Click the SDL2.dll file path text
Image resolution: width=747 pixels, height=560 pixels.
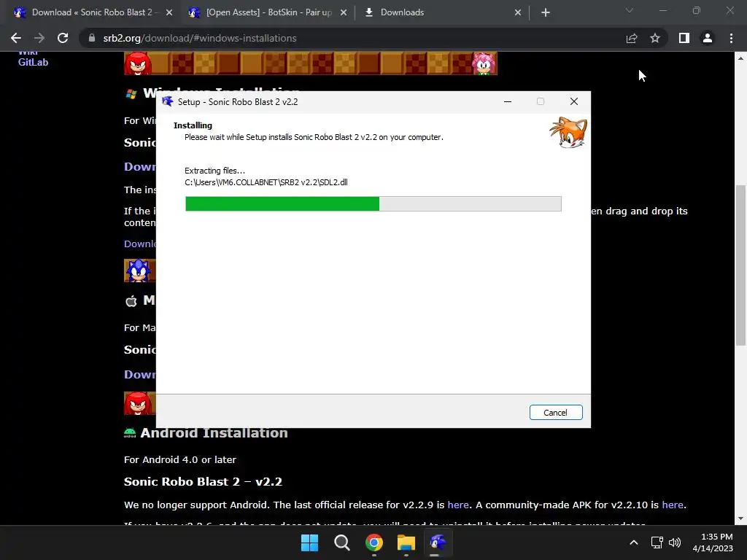[266, 182]
